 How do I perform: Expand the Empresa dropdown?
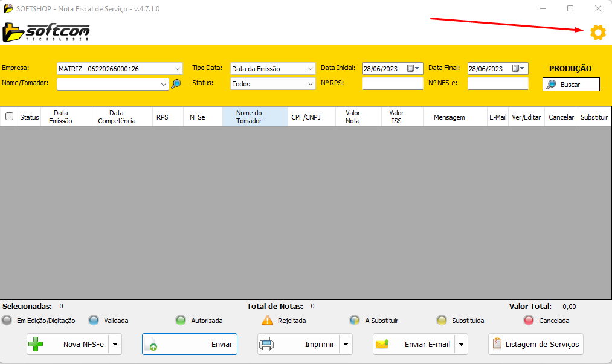[177, 69]
